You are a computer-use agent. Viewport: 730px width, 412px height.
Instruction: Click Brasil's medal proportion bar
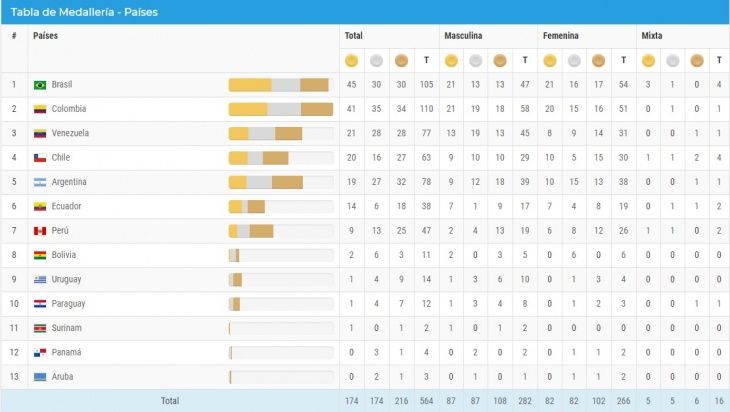click(x=280, y=85)
